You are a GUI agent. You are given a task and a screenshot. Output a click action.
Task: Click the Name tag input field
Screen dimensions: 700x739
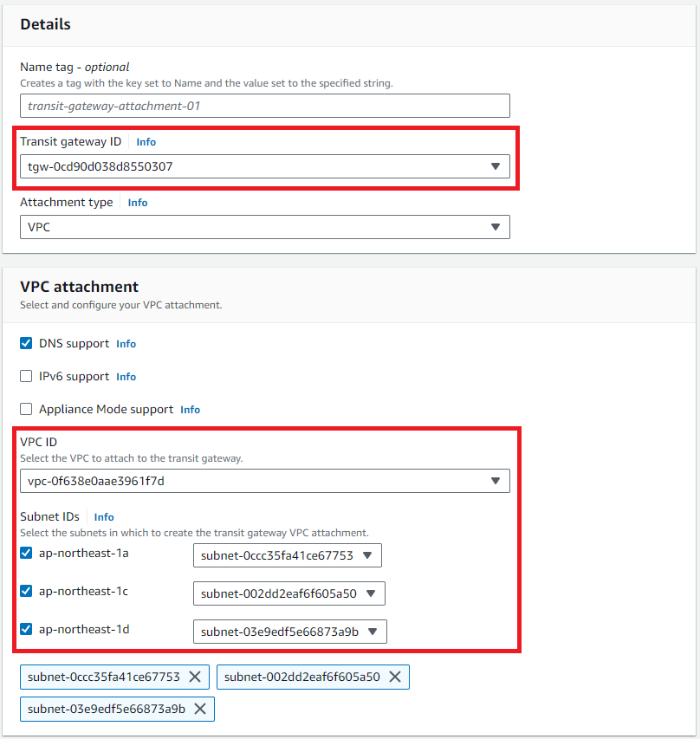click(x=265, y=106)
